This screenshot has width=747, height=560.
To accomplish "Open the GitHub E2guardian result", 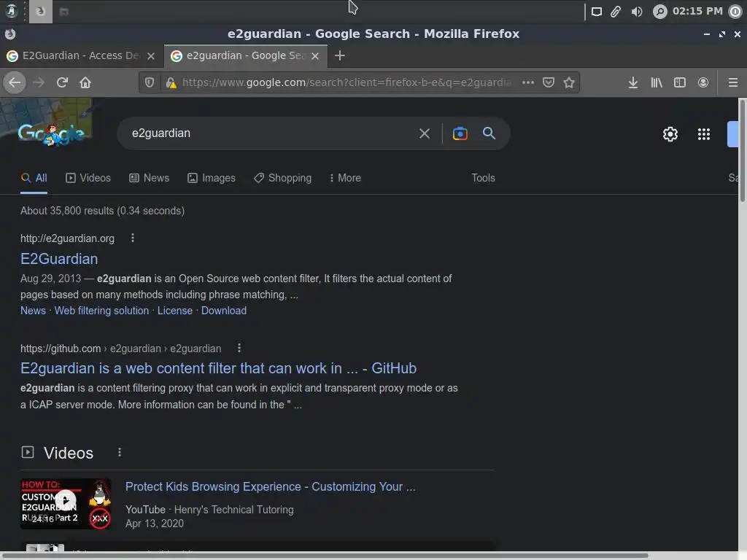I will (x=219, y=368).
